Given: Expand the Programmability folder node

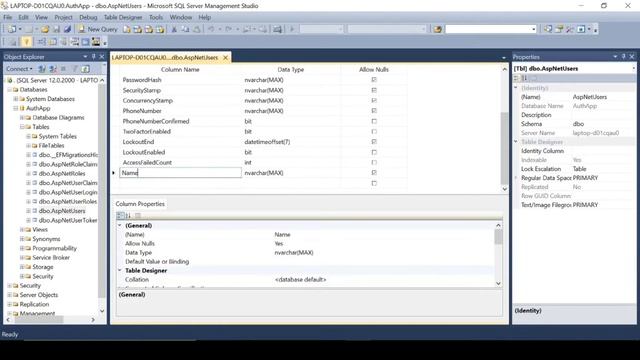Looking at the screenshot, I should click(x=22, y=248).
